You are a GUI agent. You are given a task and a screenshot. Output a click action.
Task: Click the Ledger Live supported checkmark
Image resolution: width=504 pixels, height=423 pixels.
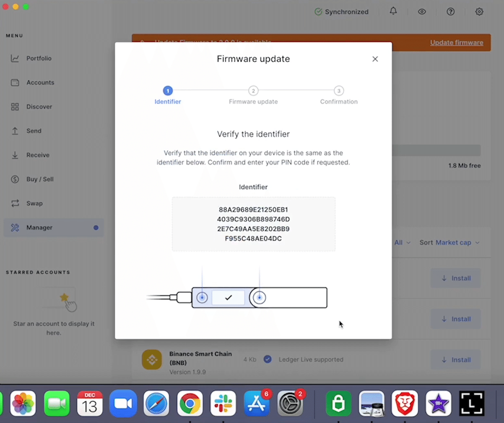[268, 360]
